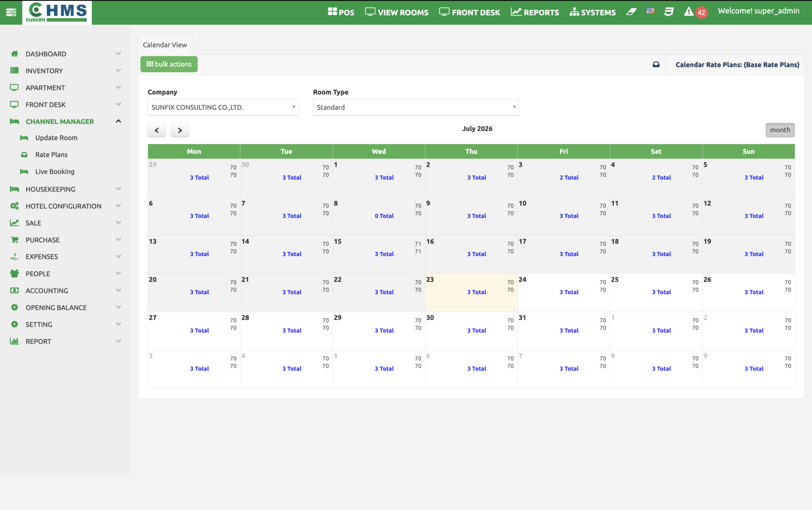Go to previous month with left arrow
Screen dimensions: 812x510
pos(157,130)
